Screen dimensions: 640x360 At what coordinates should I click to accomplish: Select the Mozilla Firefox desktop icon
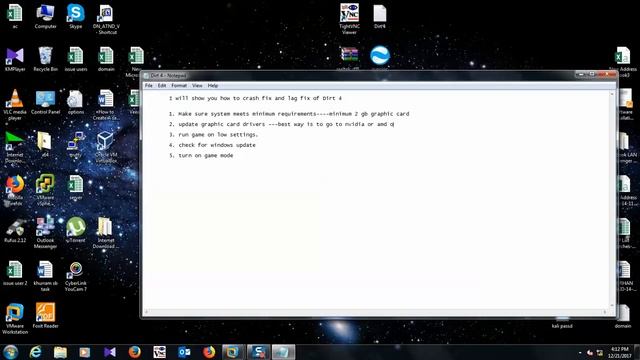point(15,190)
